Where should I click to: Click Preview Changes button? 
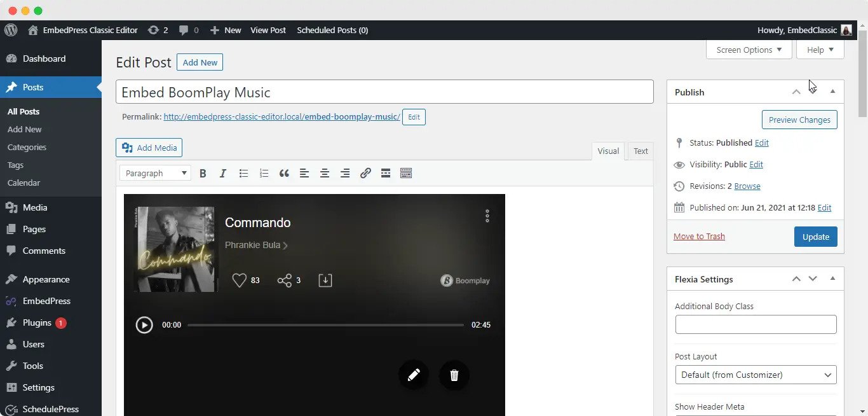pos(799,120)
